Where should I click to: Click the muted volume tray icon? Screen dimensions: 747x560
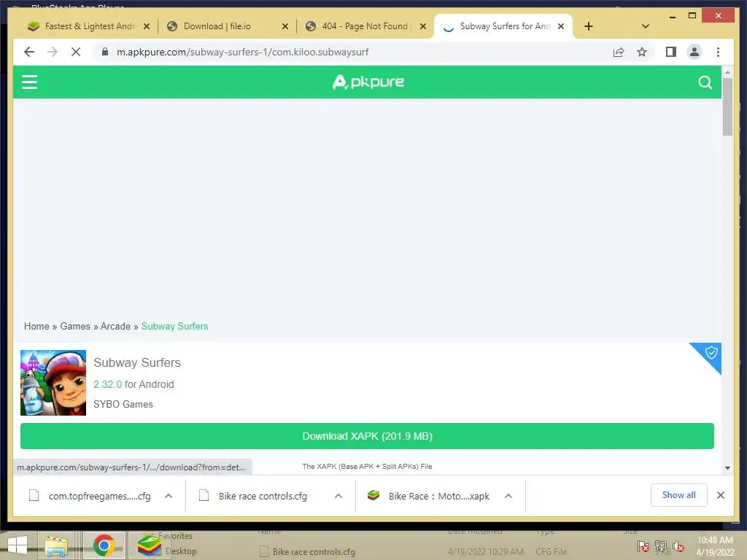678,546
